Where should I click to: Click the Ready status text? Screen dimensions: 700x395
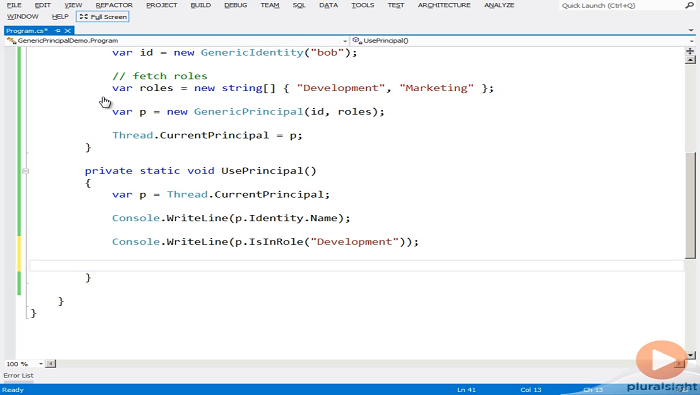13,390
